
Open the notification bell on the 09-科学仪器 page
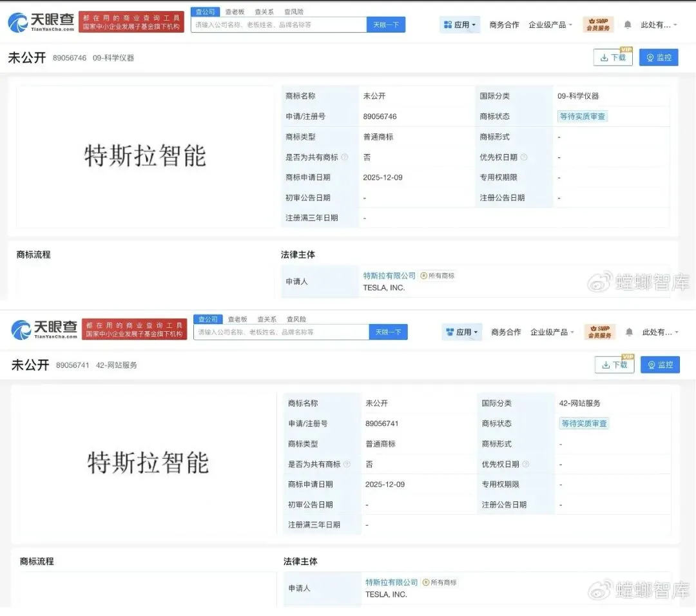pyautogui.click(x=627, y=25)
